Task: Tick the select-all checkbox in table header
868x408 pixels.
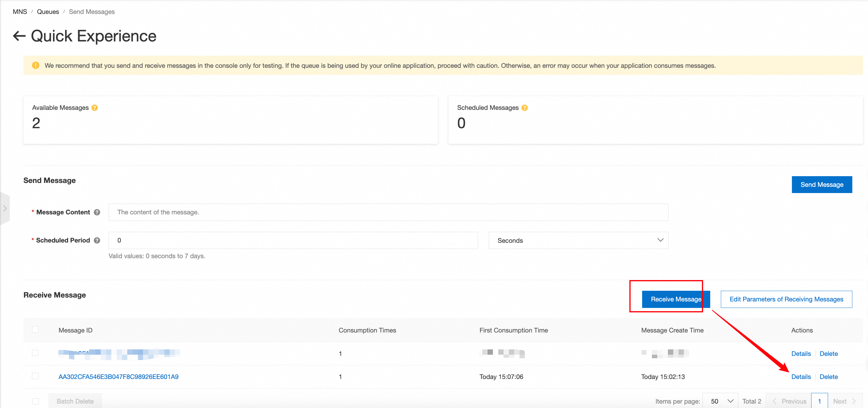Action: (36, 330)
